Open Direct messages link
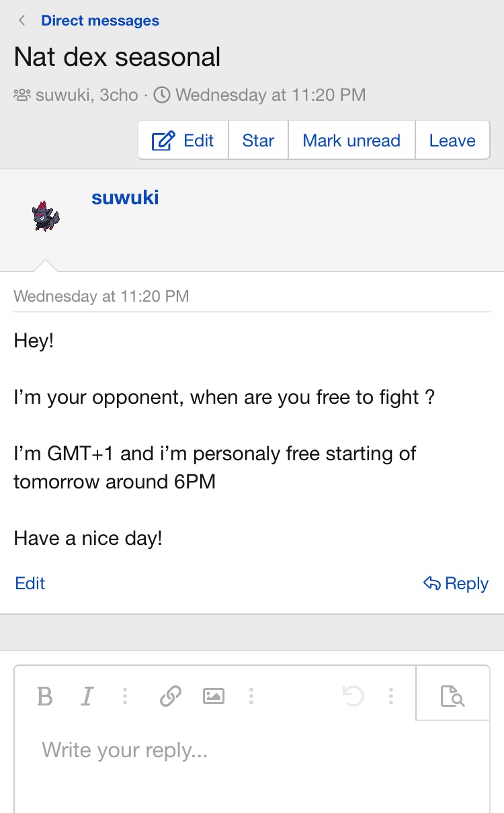The image size is (504, 813). point(100,21)
